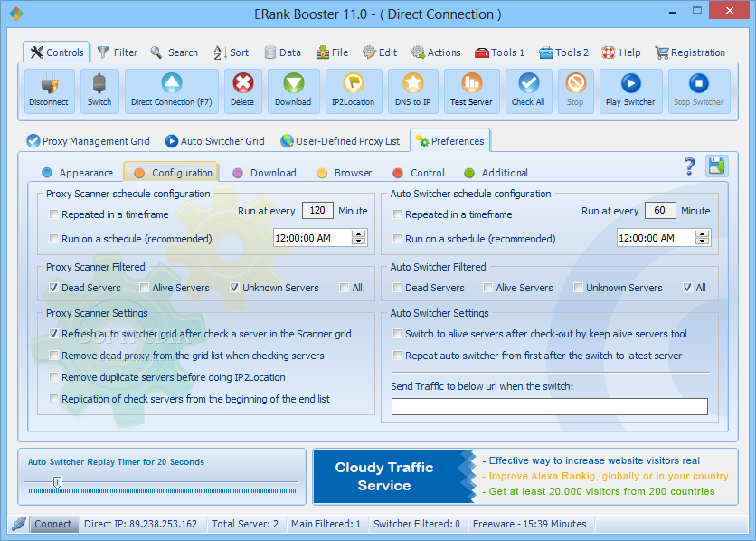
Task: Switch to Auto Switcher Grid tab
Action: tap(214, 141)
